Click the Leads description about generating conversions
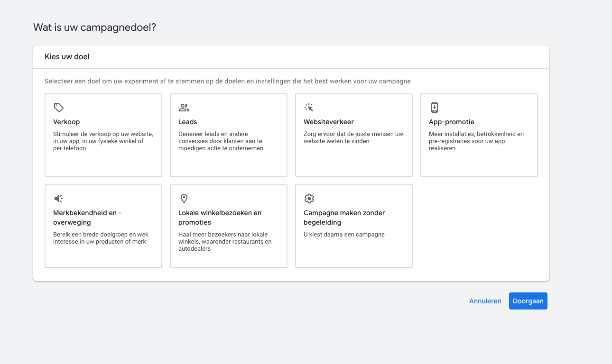612x364 pixels. click(221, 141)
